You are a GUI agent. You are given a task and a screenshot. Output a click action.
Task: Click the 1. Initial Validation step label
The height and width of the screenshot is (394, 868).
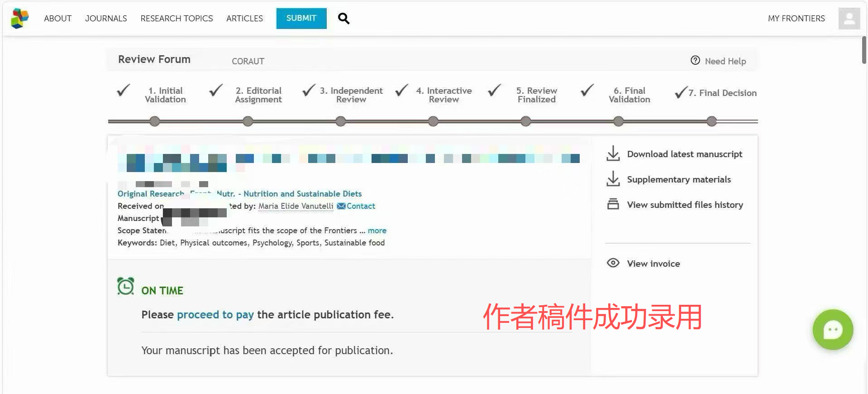165,95
